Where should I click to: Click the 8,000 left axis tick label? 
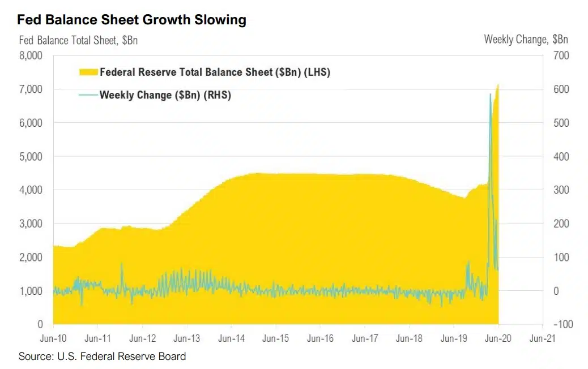[x=31, y=56]
